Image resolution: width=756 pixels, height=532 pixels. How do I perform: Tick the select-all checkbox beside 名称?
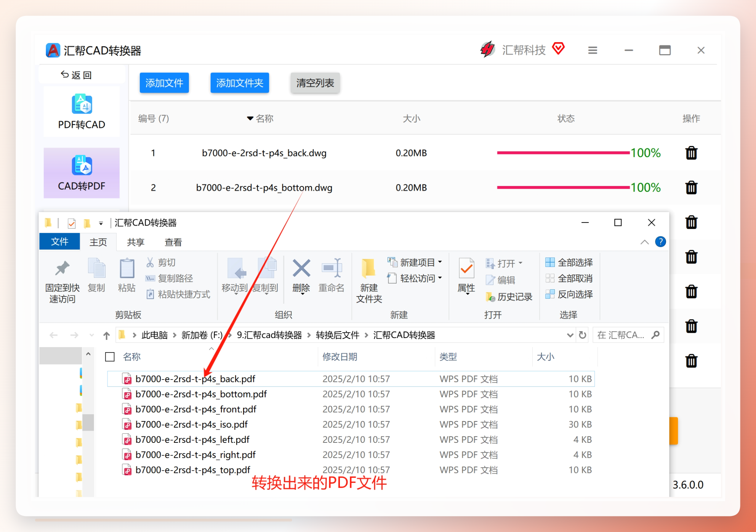(x=110, y=357)
